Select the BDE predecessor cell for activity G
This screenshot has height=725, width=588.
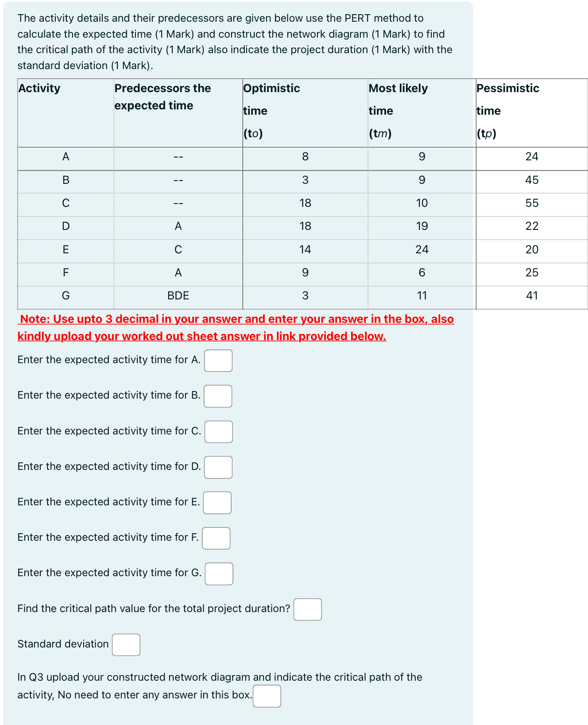pyautogui.click(x=178, y=295)
